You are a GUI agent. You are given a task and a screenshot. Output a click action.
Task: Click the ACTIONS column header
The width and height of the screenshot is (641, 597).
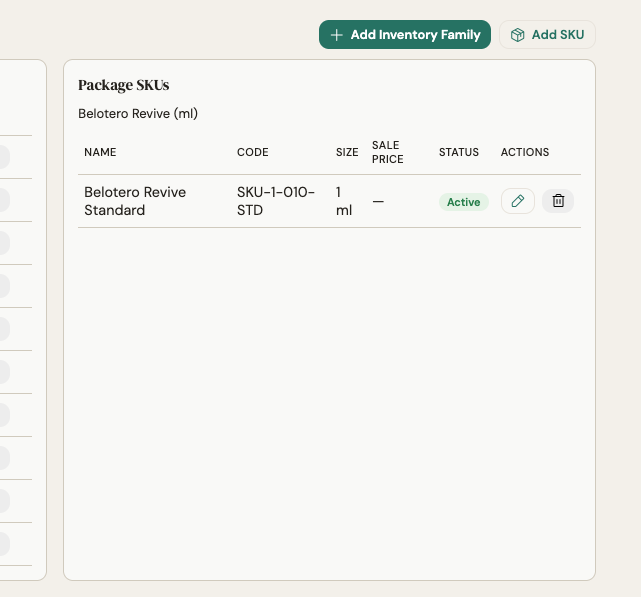point(525,152)
